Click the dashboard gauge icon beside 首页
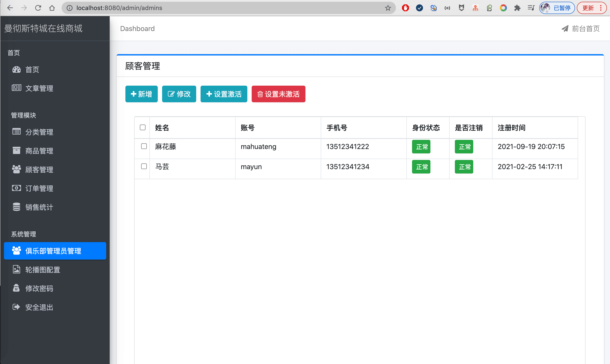 click(x=16, y=69)
